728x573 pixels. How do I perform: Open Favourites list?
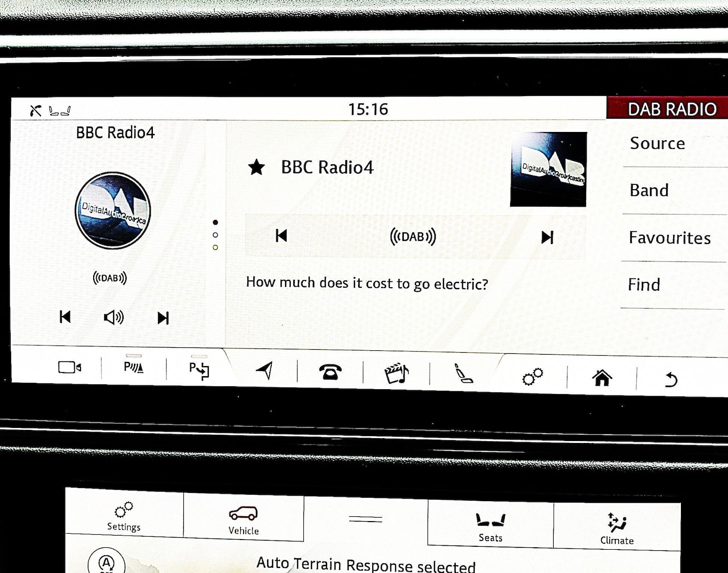(669, 238)
